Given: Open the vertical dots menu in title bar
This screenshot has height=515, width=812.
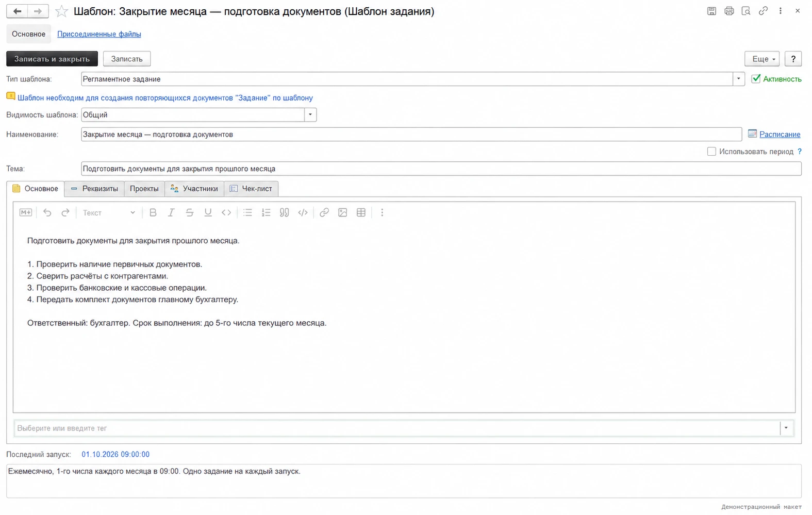Looking at the screenshot, I should (781, 11).
